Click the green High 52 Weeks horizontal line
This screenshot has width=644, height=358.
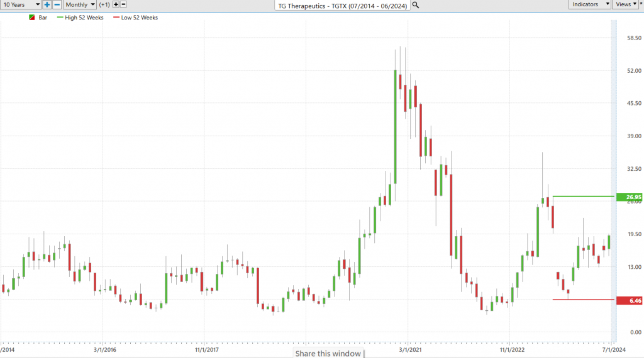click(x=584, y=197)
